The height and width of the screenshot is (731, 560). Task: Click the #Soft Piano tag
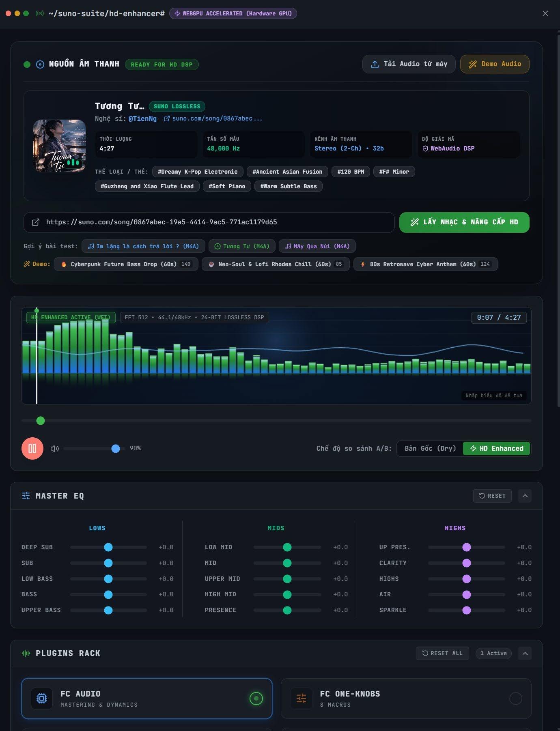227,186
